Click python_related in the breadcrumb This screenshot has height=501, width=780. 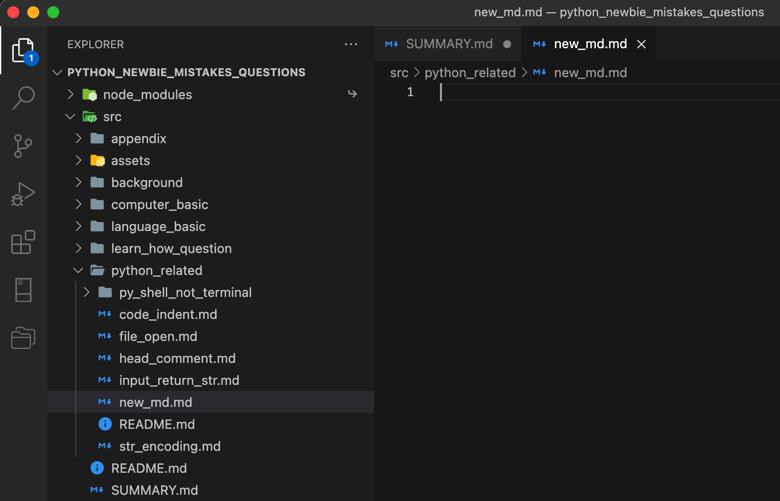click(x=470, y=73)
